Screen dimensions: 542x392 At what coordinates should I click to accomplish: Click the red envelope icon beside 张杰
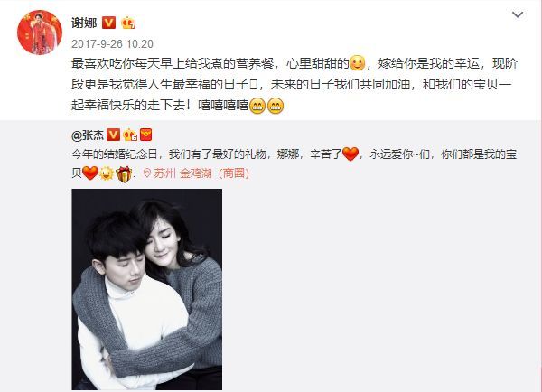pyautogui.click(x=145, y=135)
